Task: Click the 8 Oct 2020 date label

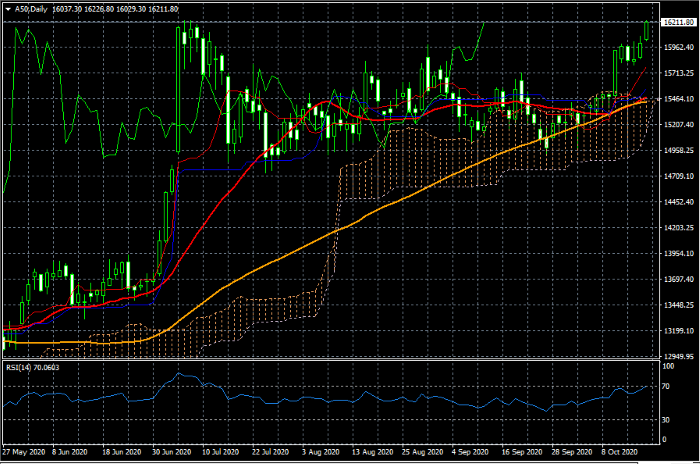Action: pyautogui.click(x=620, y=452)
